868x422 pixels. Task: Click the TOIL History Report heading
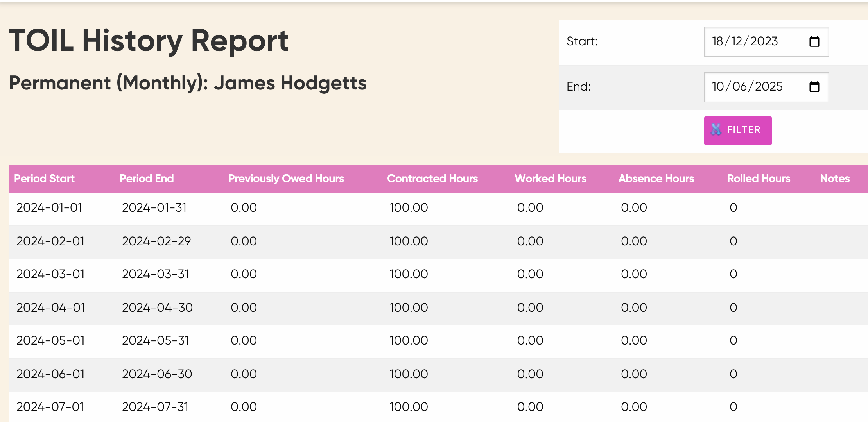tap(149, 41)
